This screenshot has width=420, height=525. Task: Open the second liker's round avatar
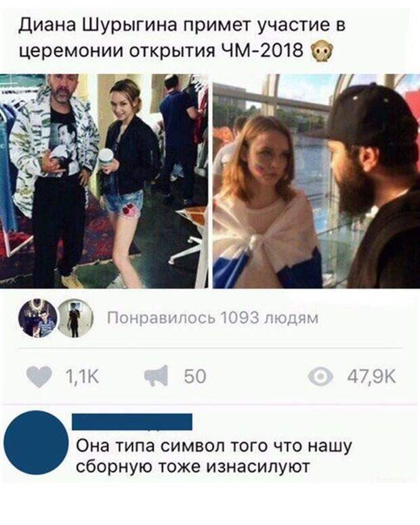pos(75,318)
